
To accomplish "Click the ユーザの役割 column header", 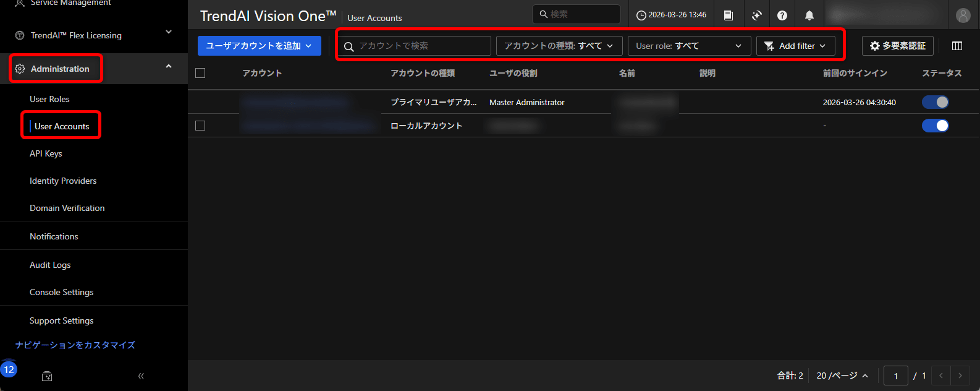I will coord(513,73).
